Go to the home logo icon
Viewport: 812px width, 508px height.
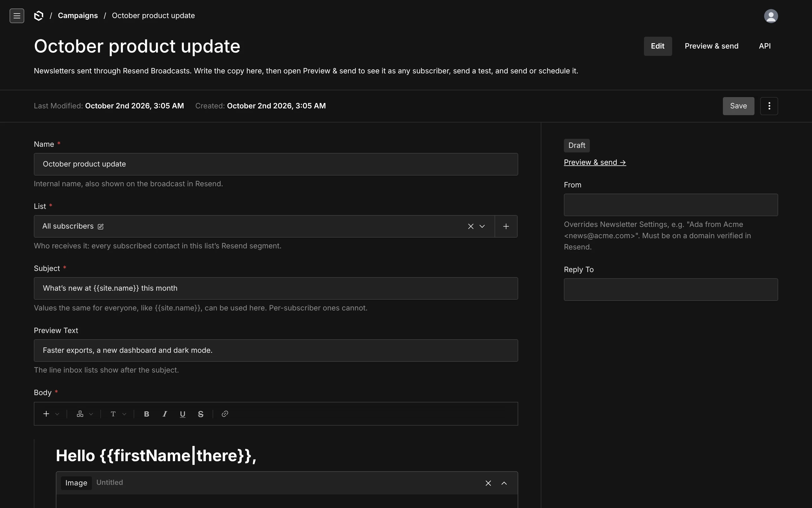point(39,16)
